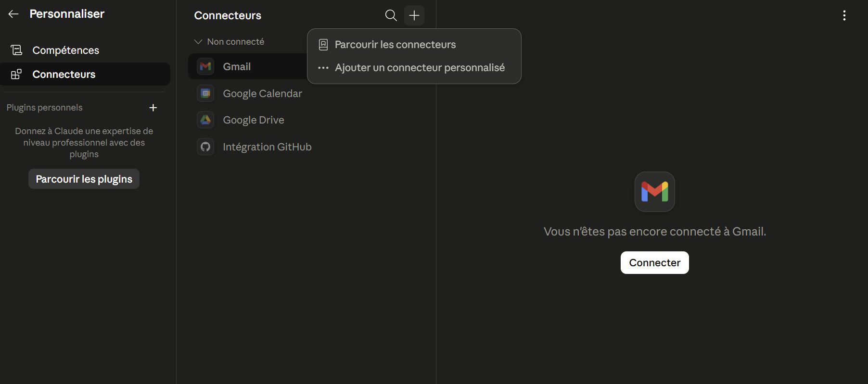Choose Parcourir les connecteurs from the menu
The height and width of the screenshot is (384, 868).
click(x=414, y=45)
